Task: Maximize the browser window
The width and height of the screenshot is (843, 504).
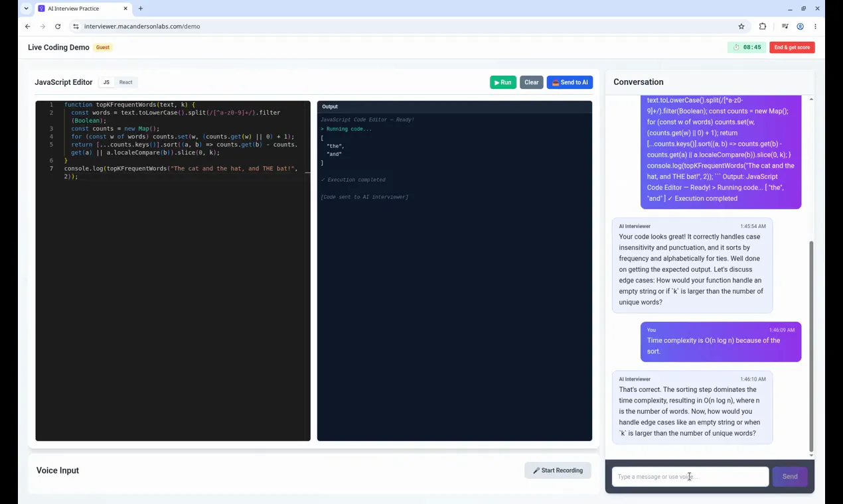Action: (x=803, y=9)
